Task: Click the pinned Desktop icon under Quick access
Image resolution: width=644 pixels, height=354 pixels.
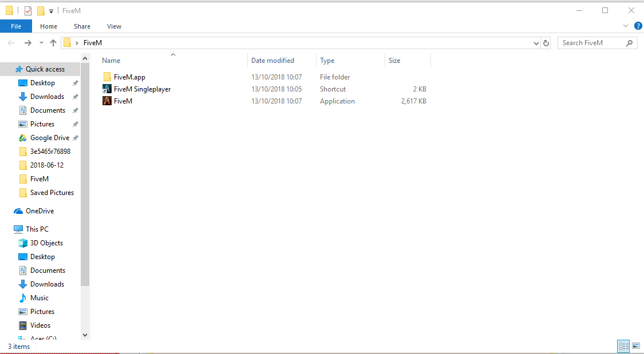Action: coord(23,83)
